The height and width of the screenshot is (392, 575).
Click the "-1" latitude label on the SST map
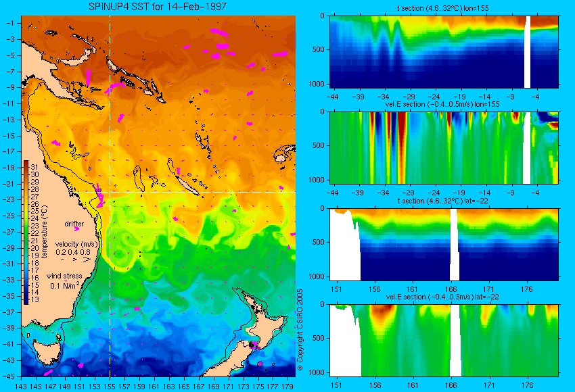pos(11,23)
